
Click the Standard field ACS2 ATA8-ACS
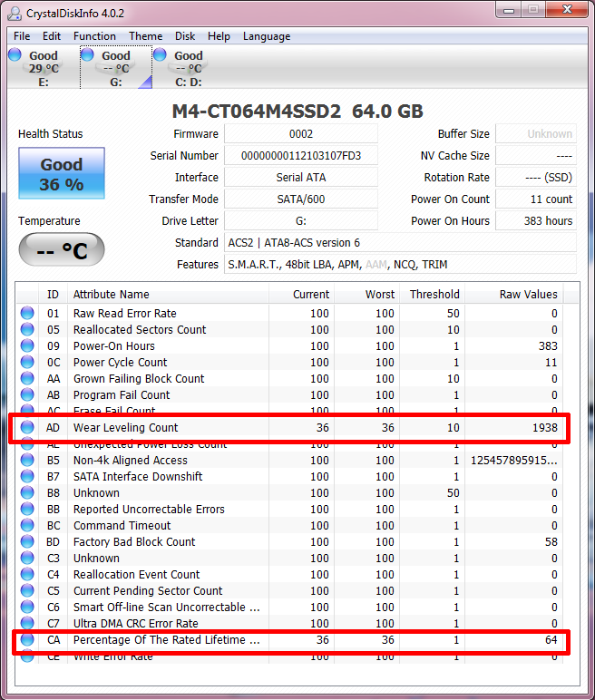click(400, 242)
